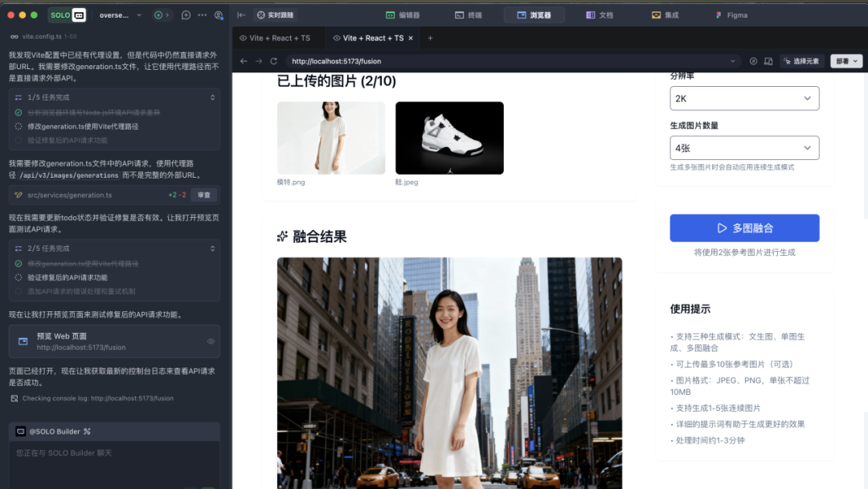The image size is (868, 489).
Task: Click the 实时跟随 live follow button
Action: (x=276, y=15)
